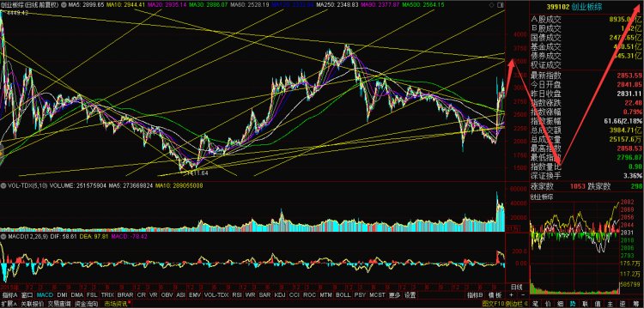The width and height of the screenshot is (644, 309).
Task: Open the 资金流向 tab
Action: [x=87, y=304]
